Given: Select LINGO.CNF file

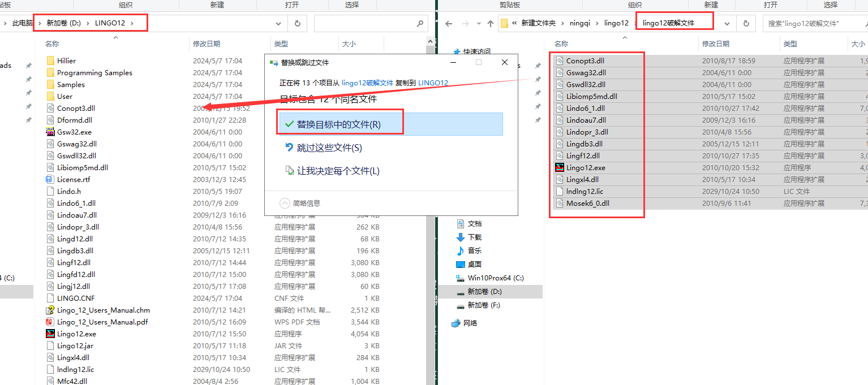Looking at the screenshot, I should point(76,298).
